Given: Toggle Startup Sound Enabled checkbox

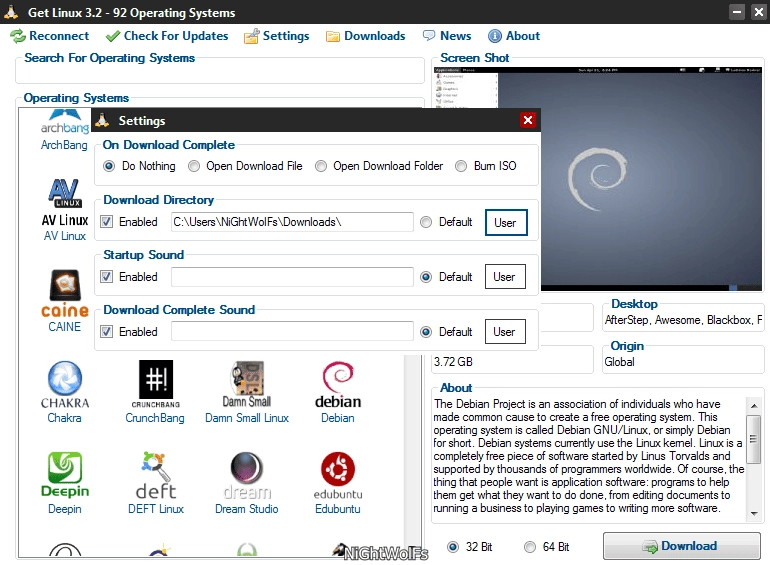Looking at the screenshot, I should point(107,277).
